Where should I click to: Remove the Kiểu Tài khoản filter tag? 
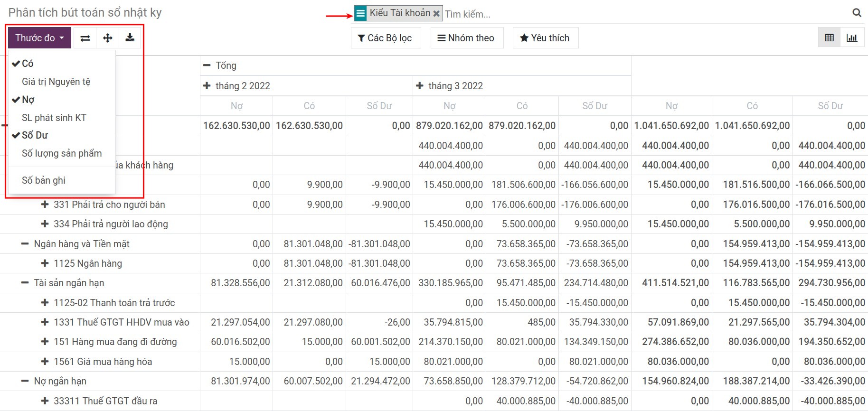pyautogui.click(x=436, y=13)
